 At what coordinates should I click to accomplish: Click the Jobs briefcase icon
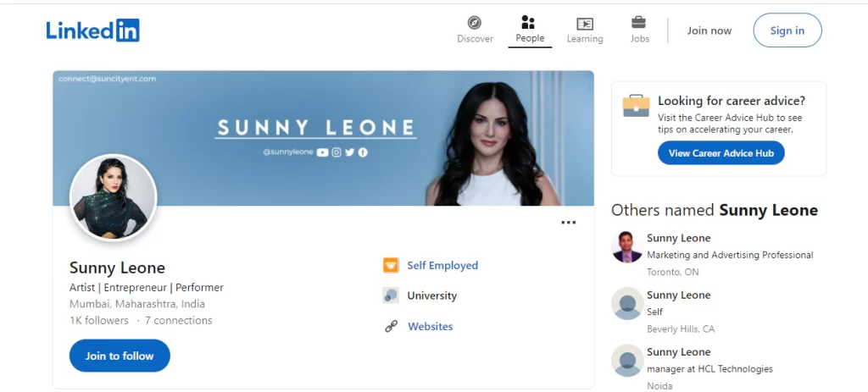click(x=639, y=23)
